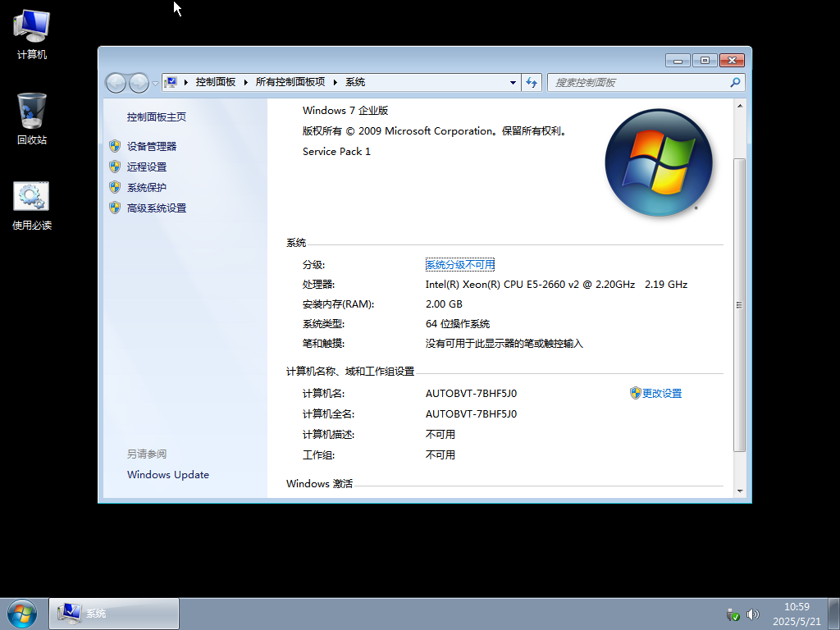Image resolution: width=840 pixels, height=630 pixels.
Task: Select the 64 位操作系统 value
Action: 458,323
